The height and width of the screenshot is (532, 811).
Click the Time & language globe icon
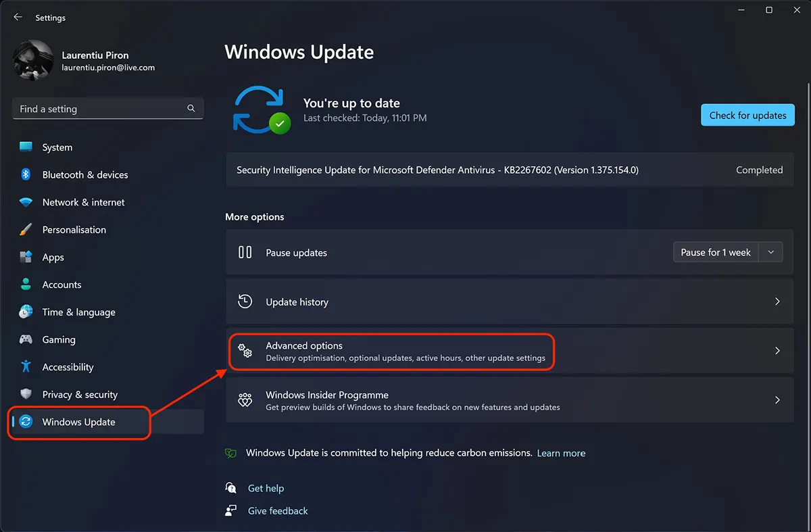point(26,312)
